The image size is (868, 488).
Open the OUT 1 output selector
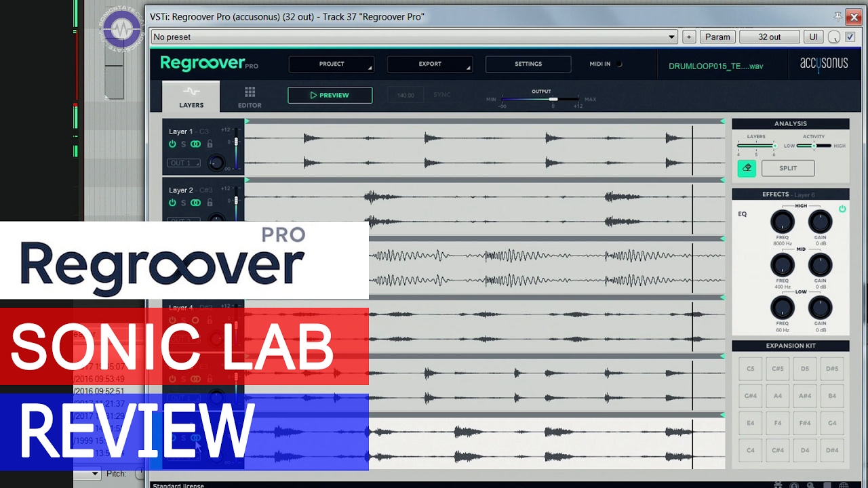pos(184,163)
